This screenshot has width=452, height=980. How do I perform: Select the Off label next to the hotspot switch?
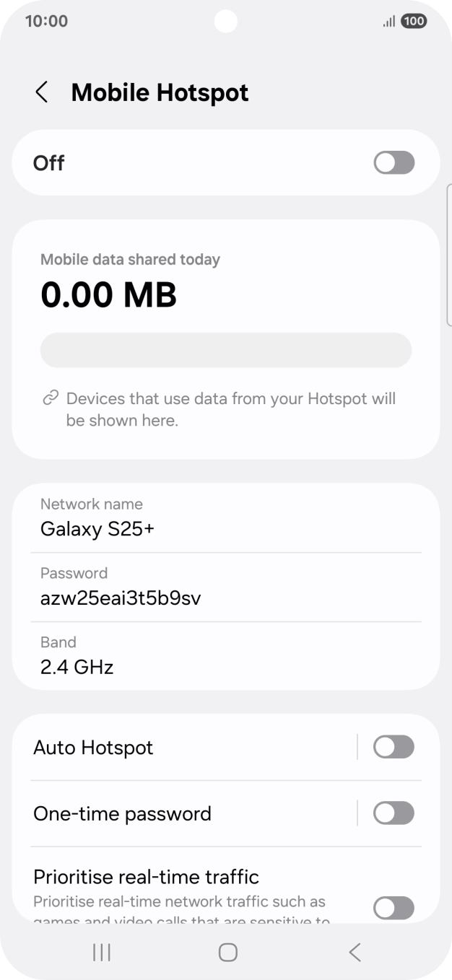(48, 162)
